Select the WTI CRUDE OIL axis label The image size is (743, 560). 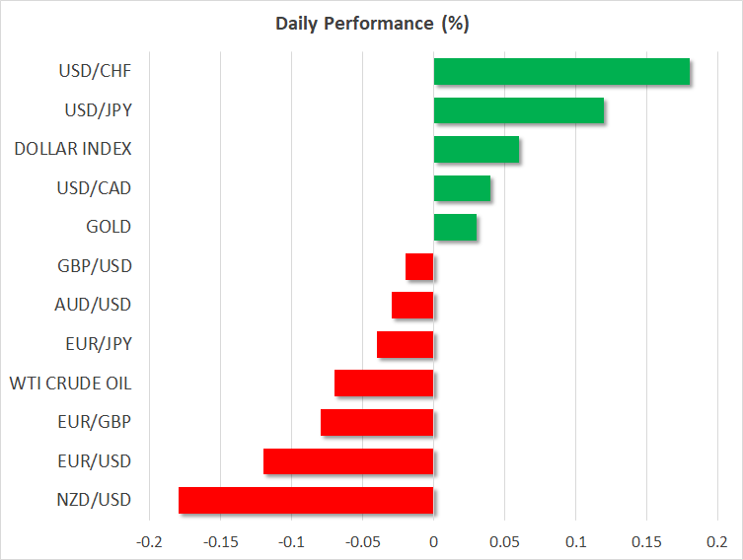(x=70, y=384)
